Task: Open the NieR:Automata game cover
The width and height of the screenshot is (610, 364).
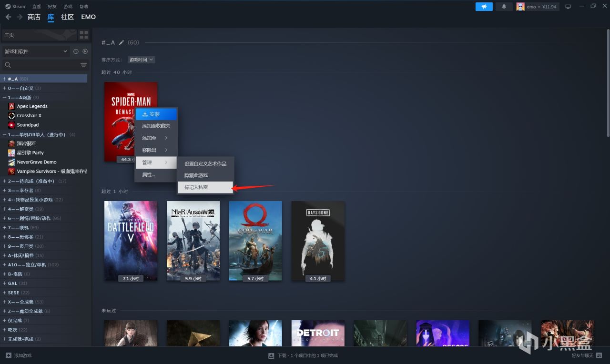Action: [x=193, y=241]
